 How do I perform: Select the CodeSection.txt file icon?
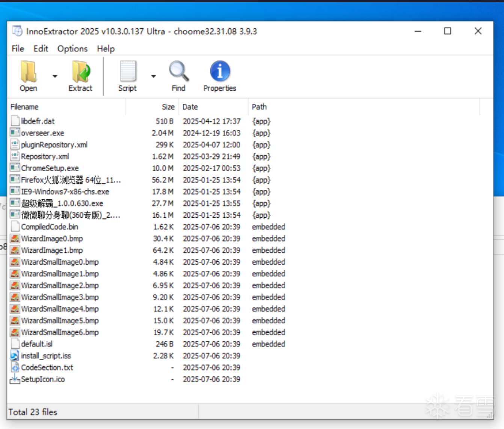[x=15, y=367]
